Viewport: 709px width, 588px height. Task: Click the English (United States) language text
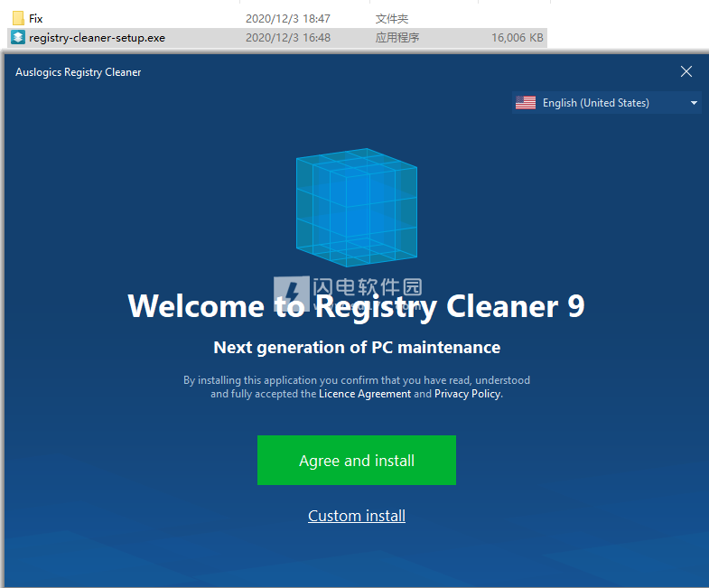[595, 103]
